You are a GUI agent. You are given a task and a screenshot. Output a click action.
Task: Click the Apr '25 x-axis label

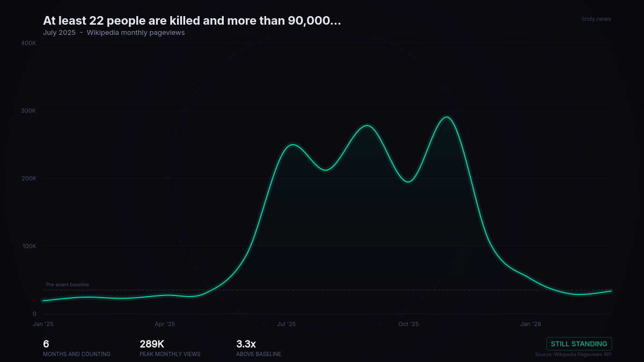pyautogui.click(x=165, y=324)
